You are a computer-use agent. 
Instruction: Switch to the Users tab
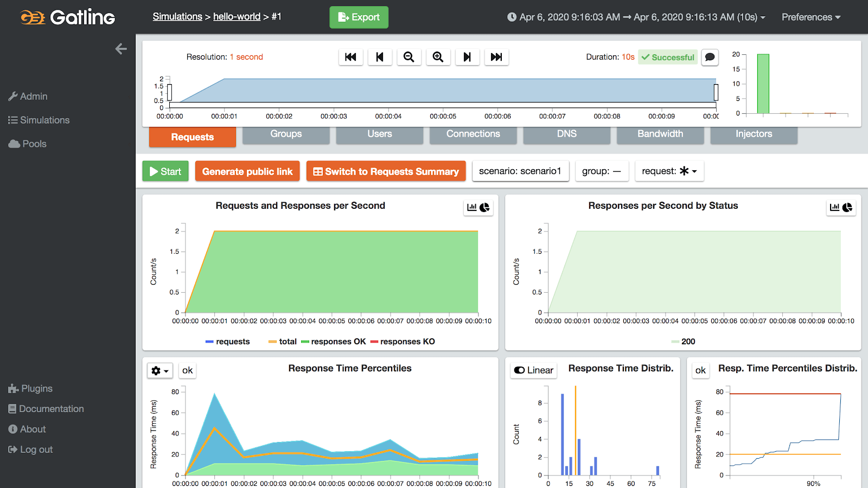click(x=380, y=134)
